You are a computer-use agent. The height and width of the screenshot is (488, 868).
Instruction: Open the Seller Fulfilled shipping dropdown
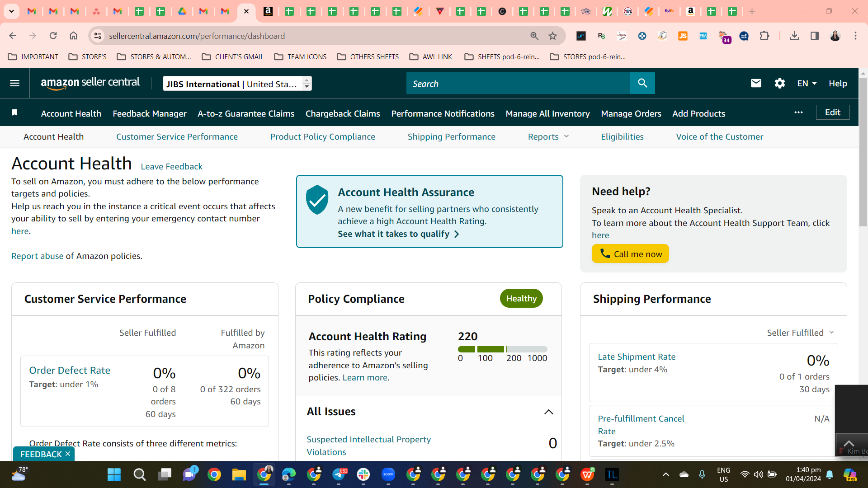click(x=800, y=333)
